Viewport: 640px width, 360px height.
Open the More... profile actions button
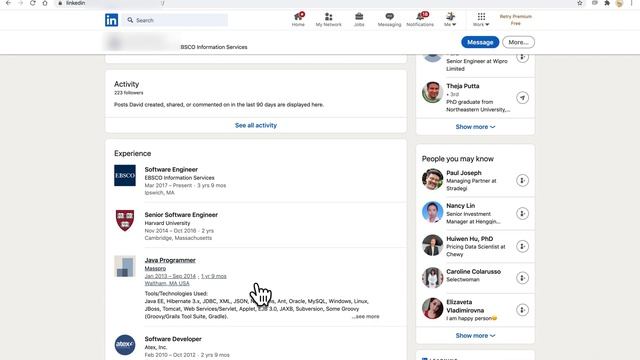[x=518, y=42]
